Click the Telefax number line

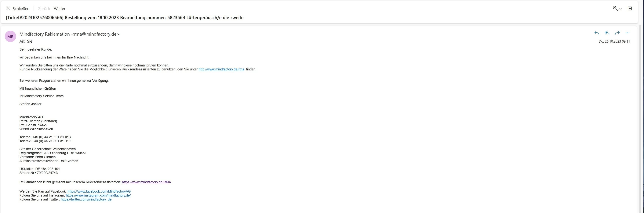(45, 141)
